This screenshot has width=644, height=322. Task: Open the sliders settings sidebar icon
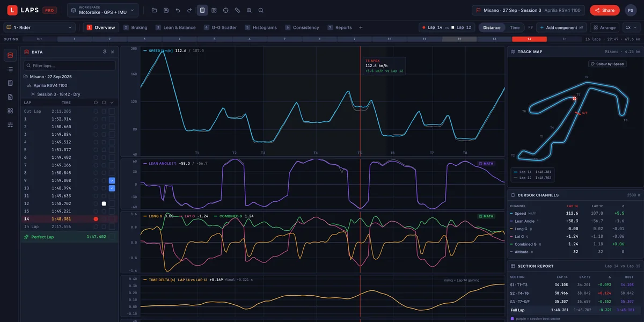(10, 125)
